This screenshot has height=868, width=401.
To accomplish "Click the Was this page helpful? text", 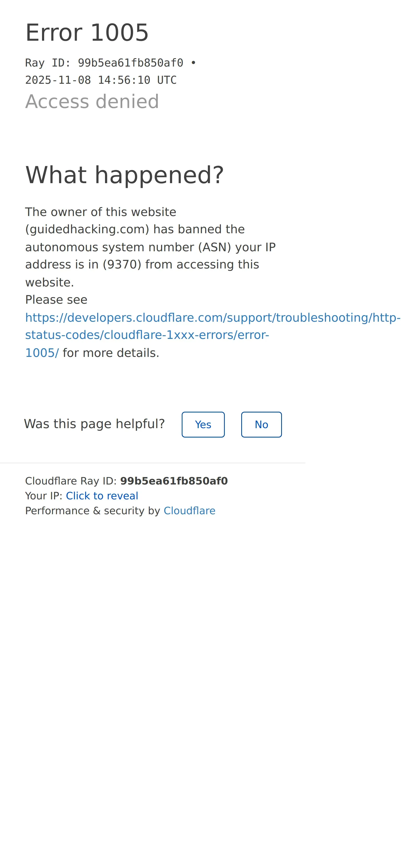I will pos(95,424).
